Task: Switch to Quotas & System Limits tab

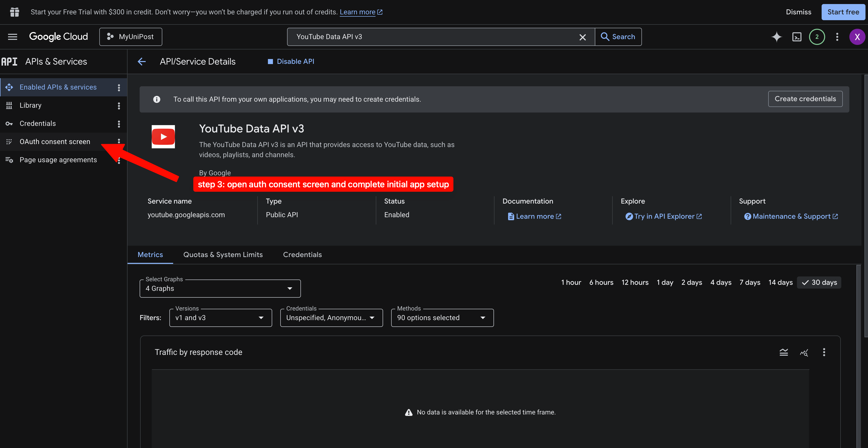Action: 223,255
